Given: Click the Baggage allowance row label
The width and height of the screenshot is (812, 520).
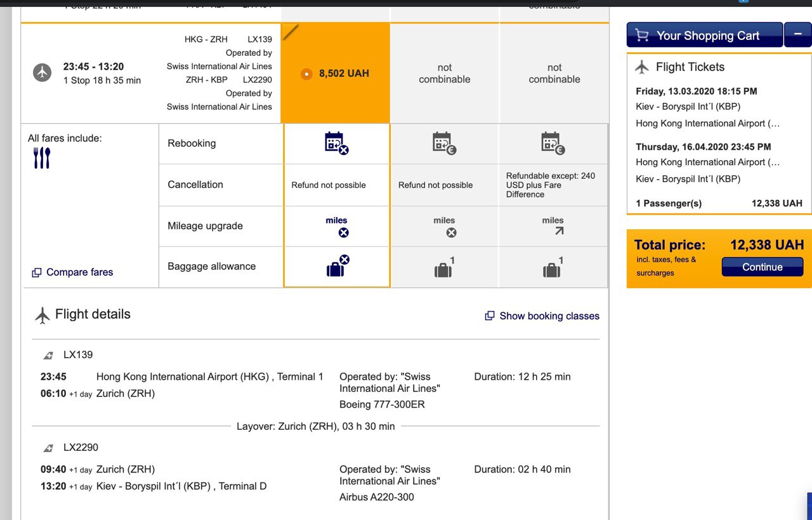Looking at the screenshot, I should click(212, 267).
